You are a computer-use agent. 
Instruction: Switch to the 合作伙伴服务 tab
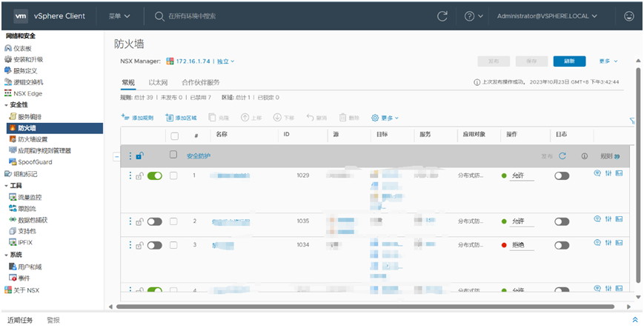pyautogui.click(x=201, y=82)
